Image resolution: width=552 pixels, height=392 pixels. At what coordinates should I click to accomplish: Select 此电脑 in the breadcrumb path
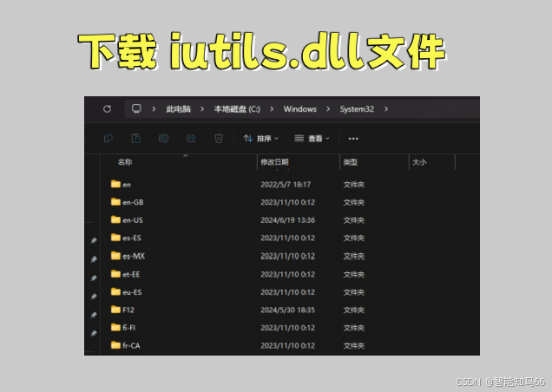[x=179, y=109]
